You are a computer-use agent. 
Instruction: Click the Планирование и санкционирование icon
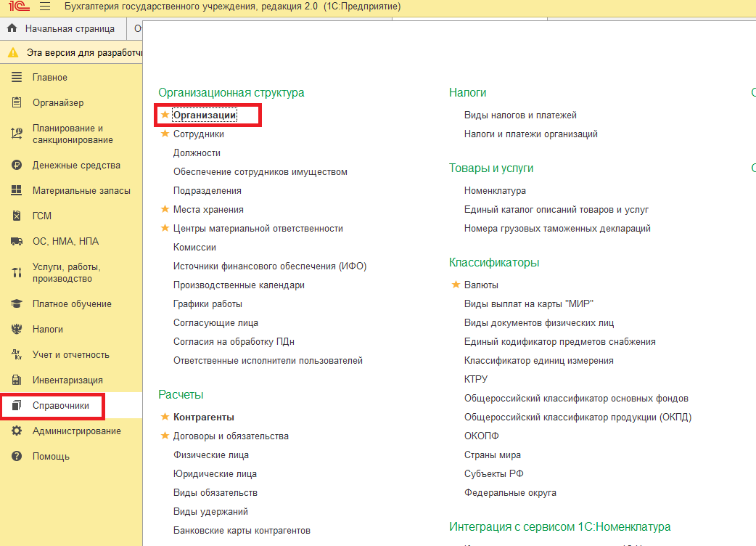17,134
